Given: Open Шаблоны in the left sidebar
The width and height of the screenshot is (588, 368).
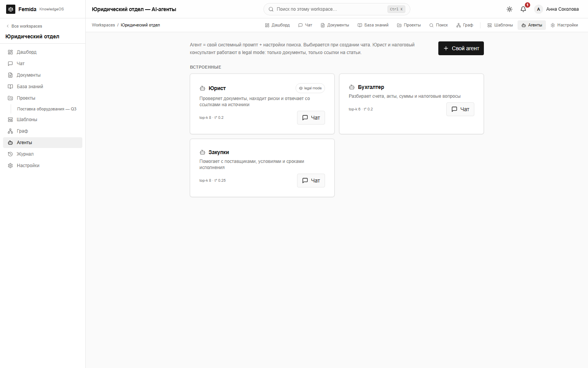Looking at the screenshot, I should coord(42,120).
